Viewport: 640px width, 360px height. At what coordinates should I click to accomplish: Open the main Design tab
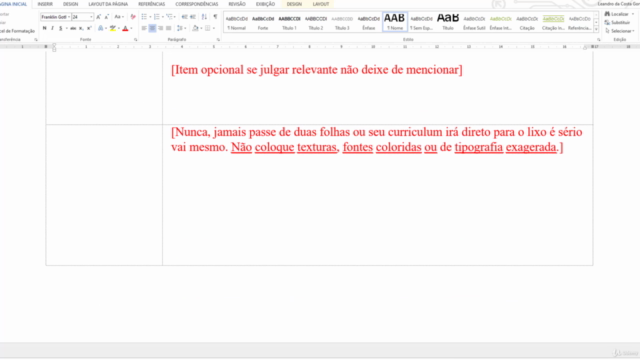point(70,4)
